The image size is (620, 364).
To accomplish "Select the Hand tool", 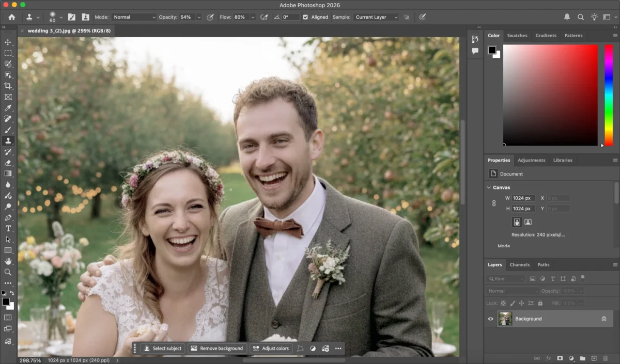I will 8,261.
